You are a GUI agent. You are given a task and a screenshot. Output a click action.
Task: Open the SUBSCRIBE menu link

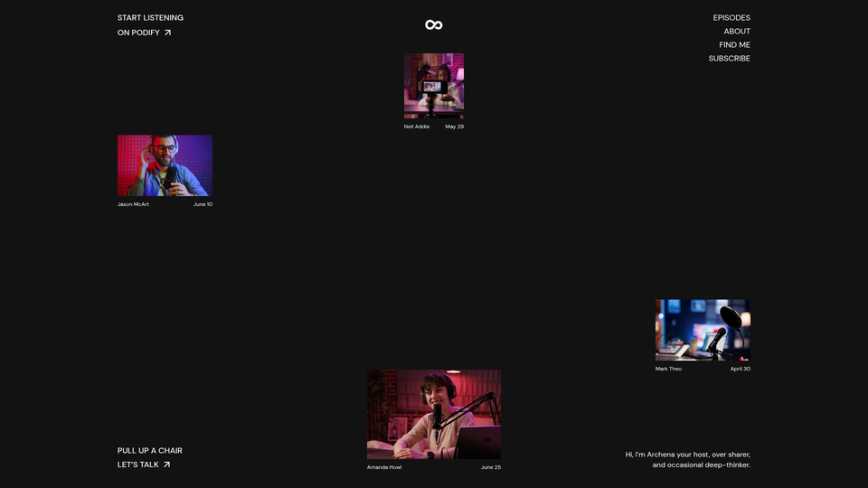pyautogui.click(x=729, y=58)
